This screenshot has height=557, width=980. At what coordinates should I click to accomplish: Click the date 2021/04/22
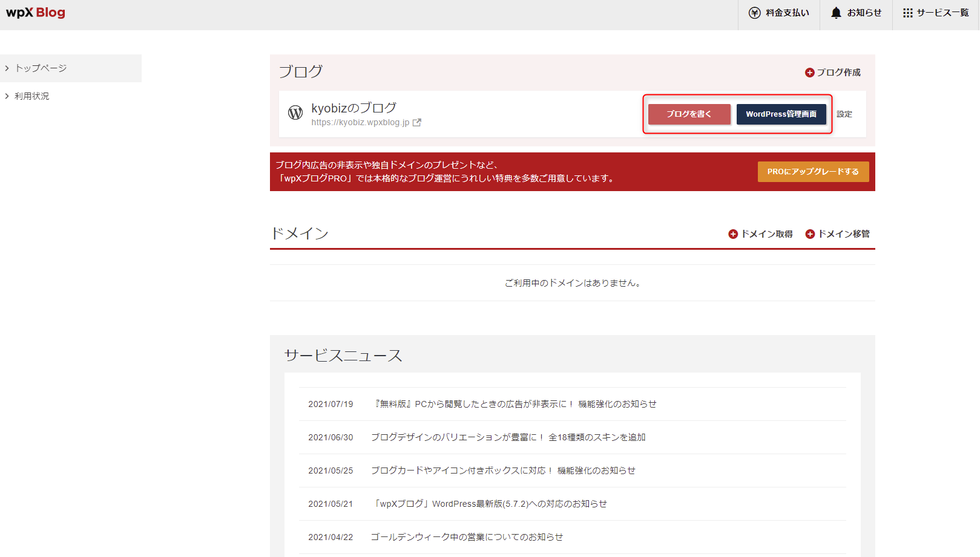point(331,537)
